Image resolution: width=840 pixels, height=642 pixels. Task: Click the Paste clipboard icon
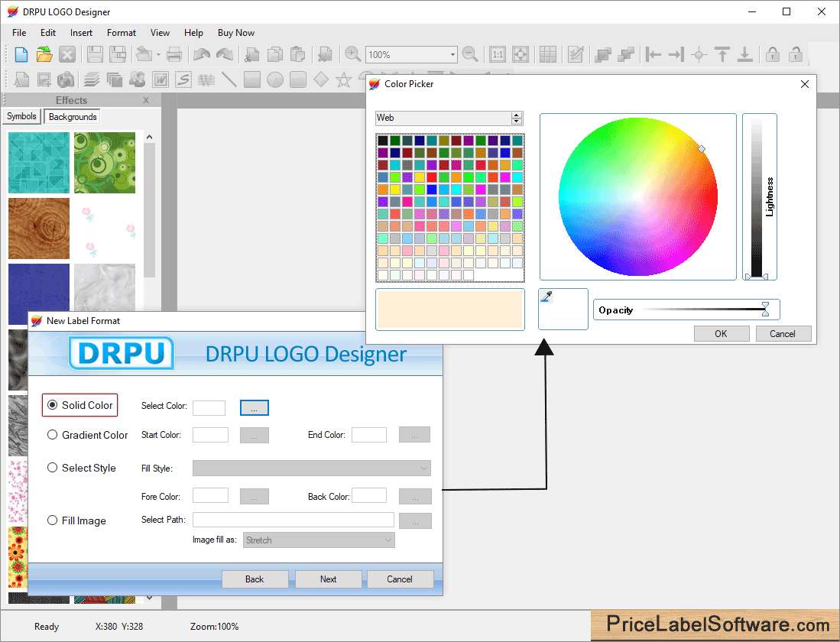[297, 55]
